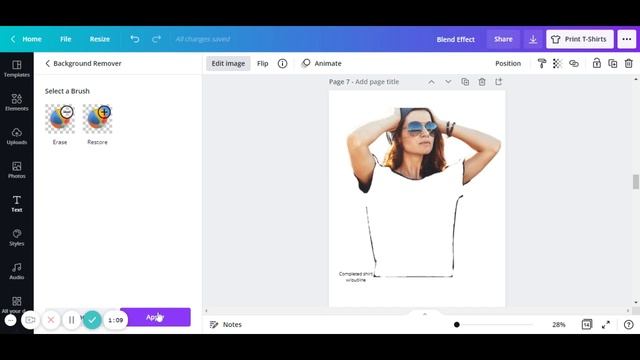Image resolution: width=640 pixels, height=360 pixels.
Task: Click the Animate button
Action: click(322, 63)
